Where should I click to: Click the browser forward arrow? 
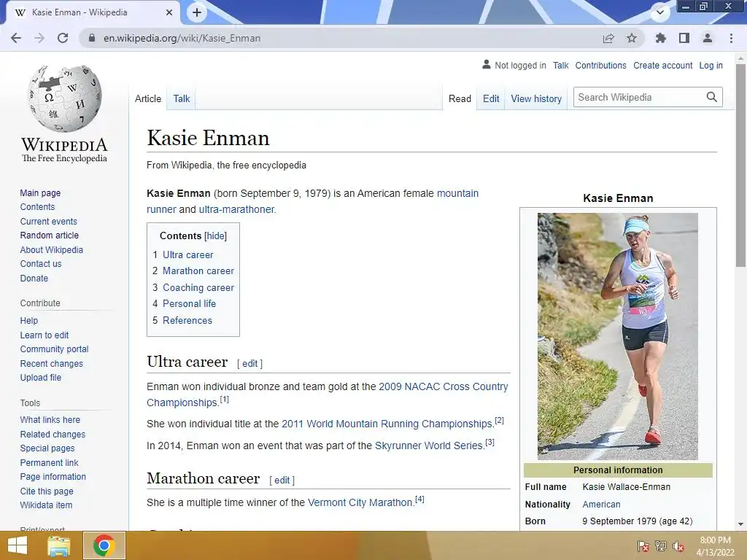coord(39,38)
